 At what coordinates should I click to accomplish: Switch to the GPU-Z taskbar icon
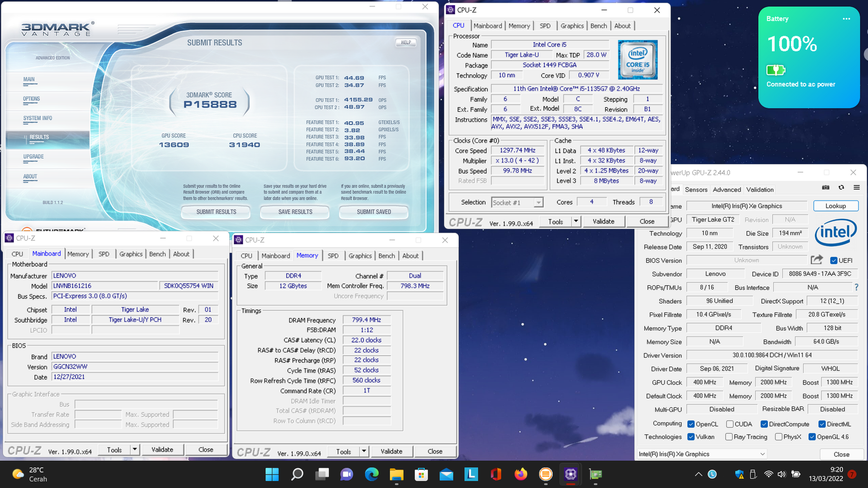(595, 474)
